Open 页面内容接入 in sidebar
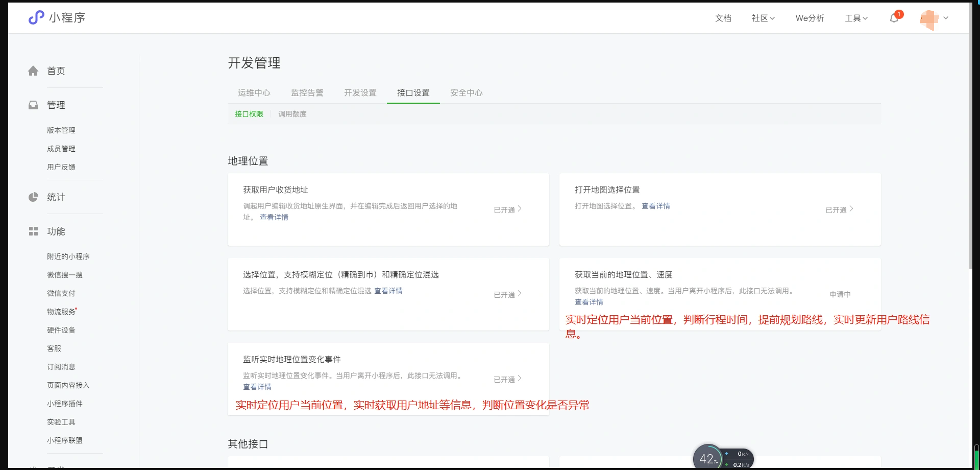 pos(68,385)
